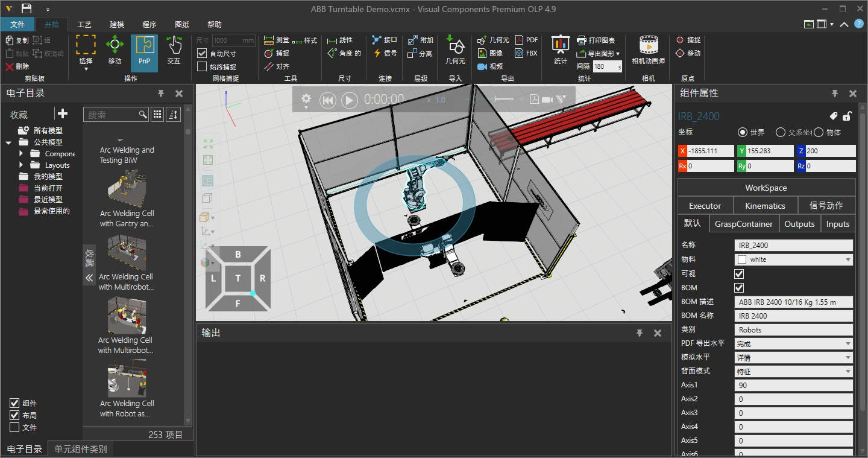Import 几何元 geometry from the 导入 group

click(455, 51)
